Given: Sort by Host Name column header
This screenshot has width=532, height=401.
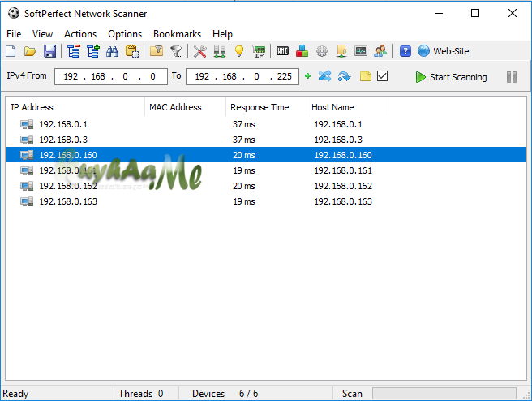Looking at the screenshot, I should tap(347, 107).
